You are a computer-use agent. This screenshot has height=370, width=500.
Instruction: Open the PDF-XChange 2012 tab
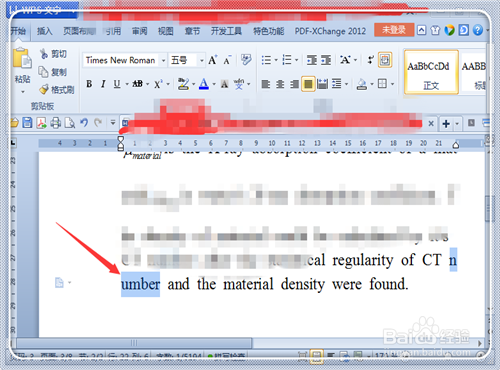coord(330,31)
